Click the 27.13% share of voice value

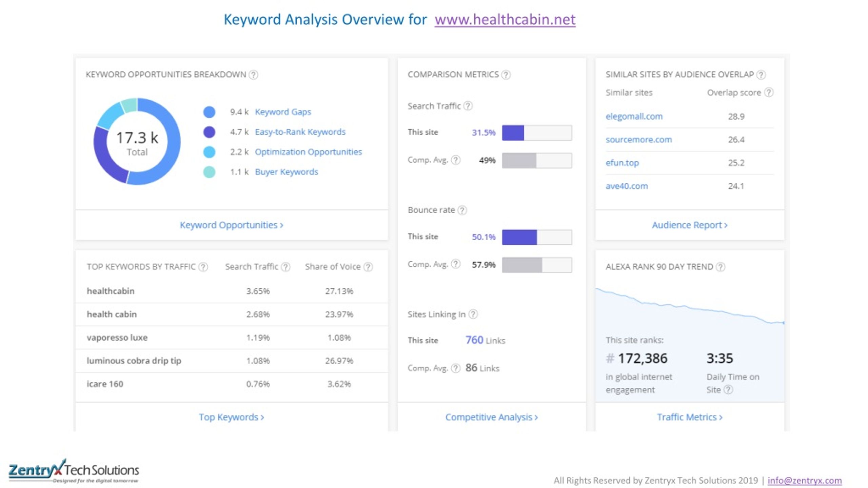point(339,291)
